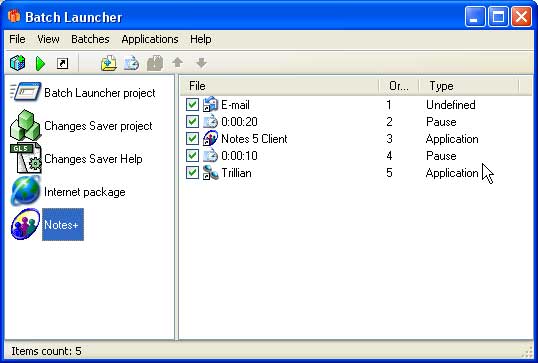Click the Changes Saver project cubes icon
This screenshot has width=538, height=363.
[x=26, y=125]
